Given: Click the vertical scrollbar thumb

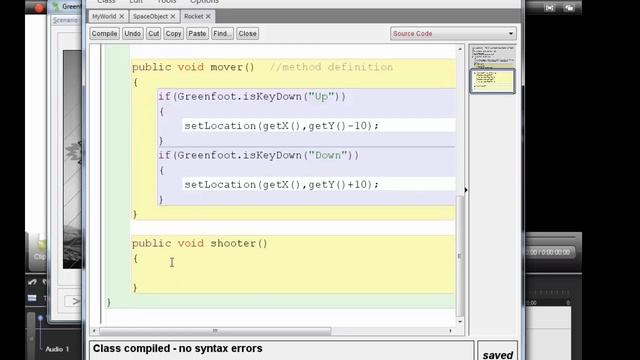Looking at the screenshot, I should (460, 256).
